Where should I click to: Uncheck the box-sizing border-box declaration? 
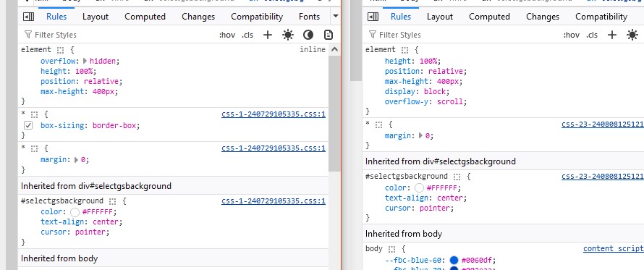click(x=28, y=125)
